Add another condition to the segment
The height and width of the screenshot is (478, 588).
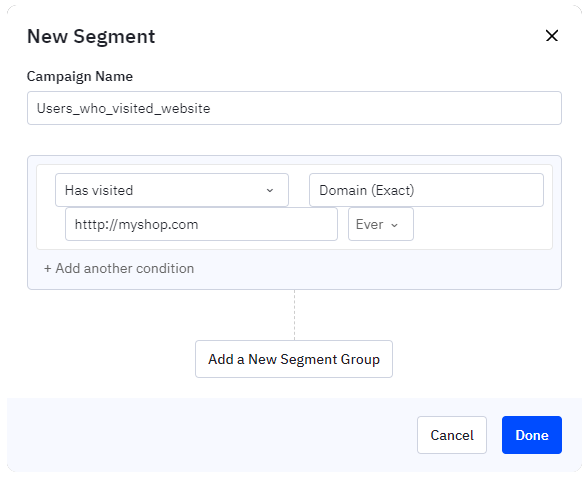pos(119,268)
